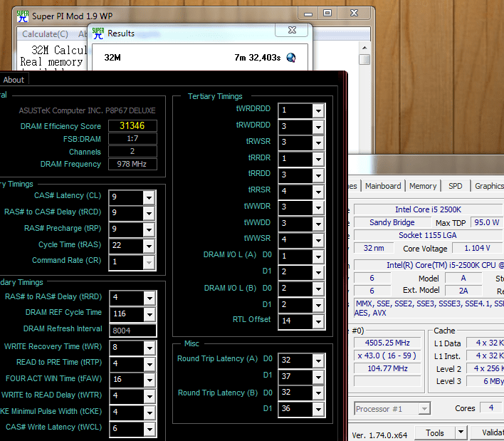The height and width of the screenshot is (441, 504).
Task: Expand the DRAM I/O L (B) D0 dropdown
Action: click(318, 289)
